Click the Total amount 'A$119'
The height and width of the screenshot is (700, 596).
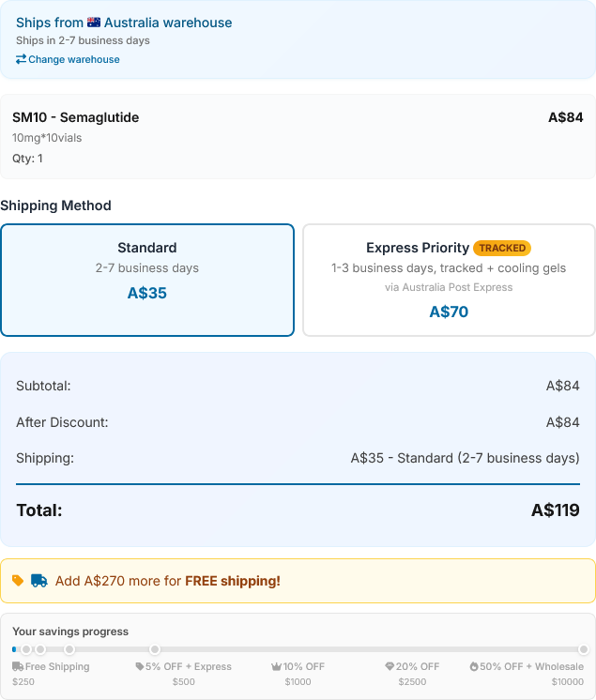pos(556,510)
